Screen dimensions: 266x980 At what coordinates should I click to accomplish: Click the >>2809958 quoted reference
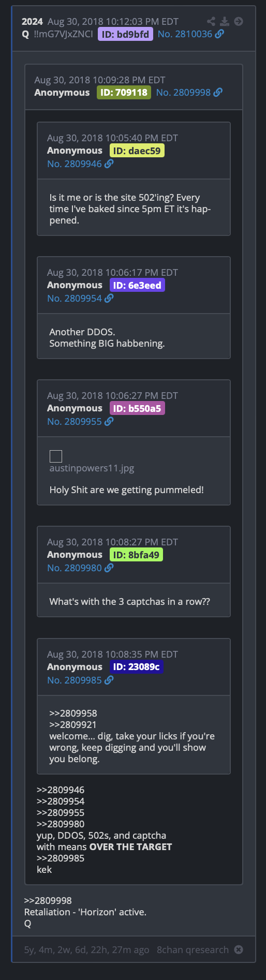click(73, 713)
